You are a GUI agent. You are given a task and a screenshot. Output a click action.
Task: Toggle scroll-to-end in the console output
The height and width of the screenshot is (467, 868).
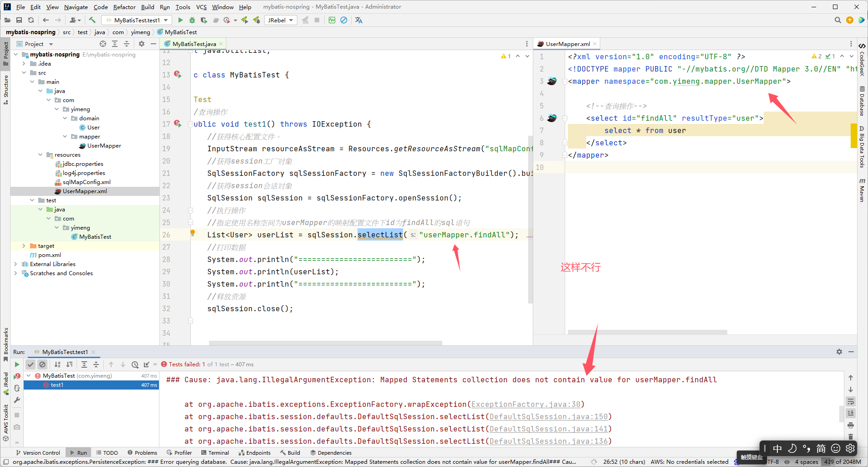[851, 413]
